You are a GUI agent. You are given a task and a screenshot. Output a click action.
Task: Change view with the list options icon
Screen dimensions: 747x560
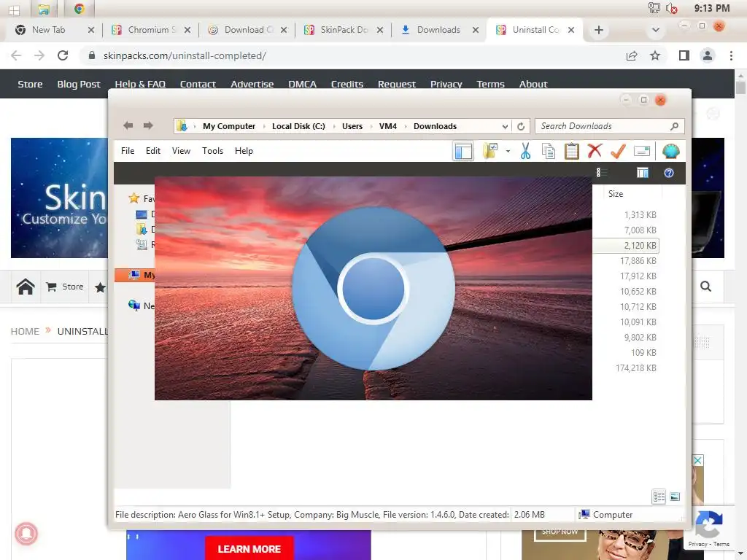pos(602,172)
